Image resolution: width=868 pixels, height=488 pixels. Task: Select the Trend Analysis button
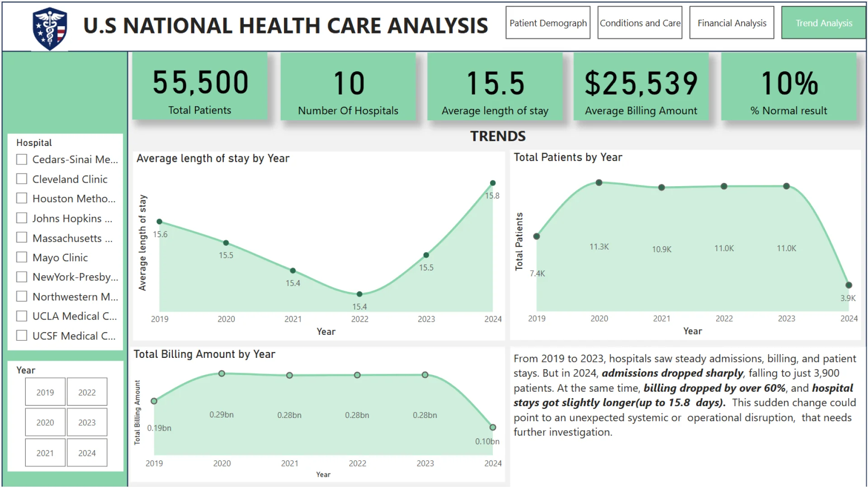[x=824, y=23]
